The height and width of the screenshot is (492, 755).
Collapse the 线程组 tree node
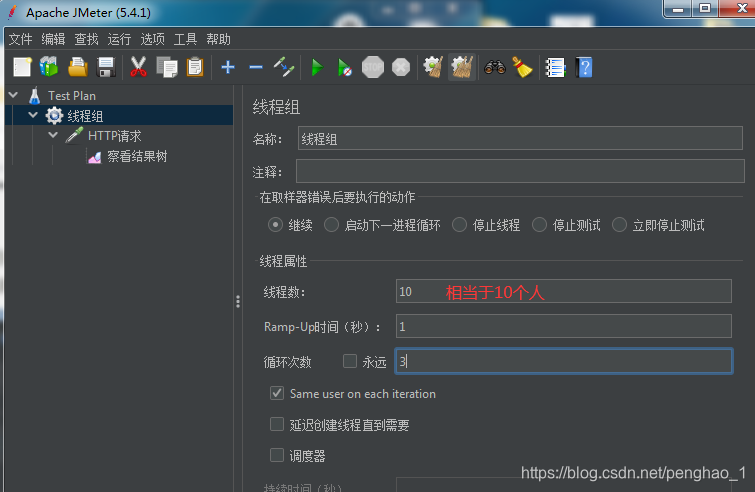click(x=33, y=115)
